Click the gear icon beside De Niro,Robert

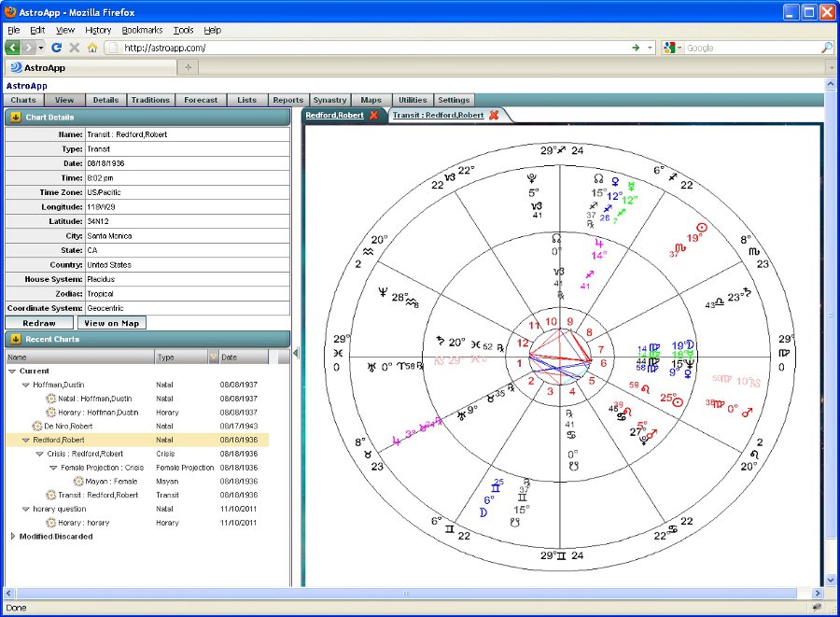click(x=37, y=426)
